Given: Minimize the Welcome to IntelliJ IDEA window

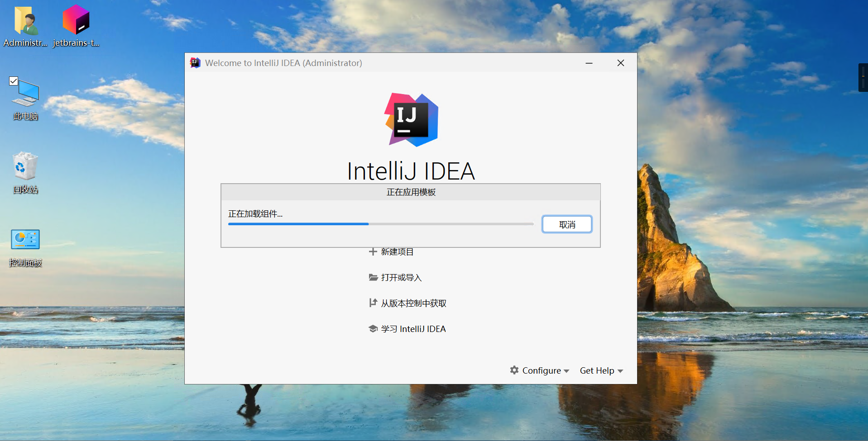Looking at the screenshot, I should (x=589, y=63).
